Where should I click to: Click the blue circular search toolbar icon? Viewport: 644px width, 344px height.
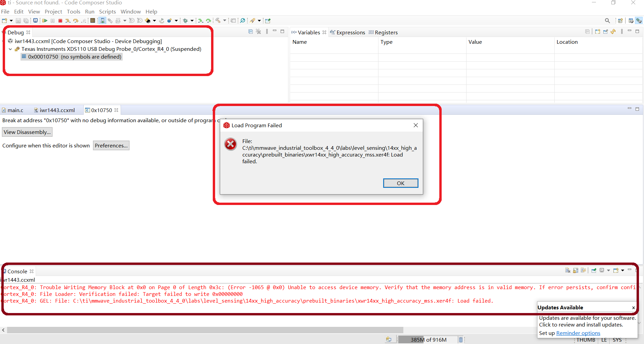point(243,21)
